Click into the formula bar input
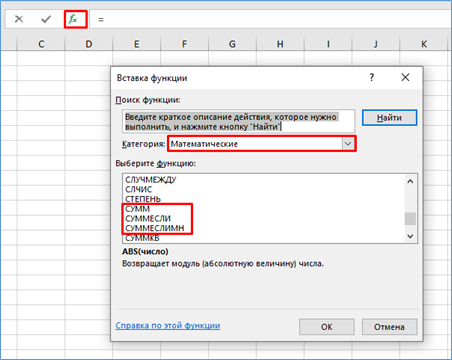Screen dimensions: 452x360 point(270,19)
